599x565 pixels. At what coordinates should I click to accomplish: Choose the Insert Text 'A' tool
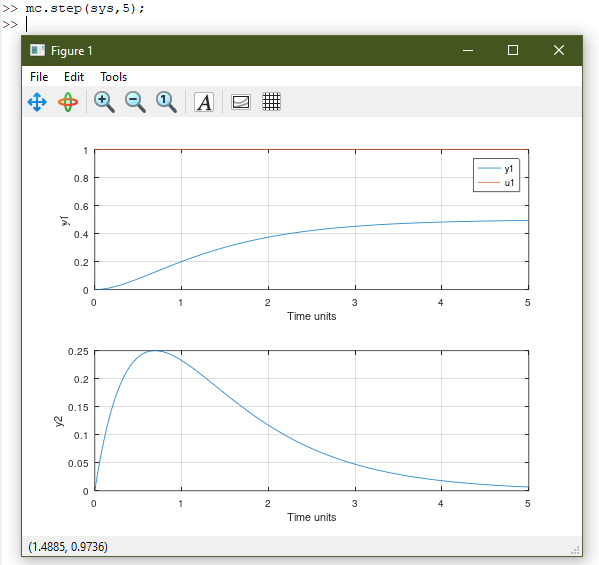[204, 102]
